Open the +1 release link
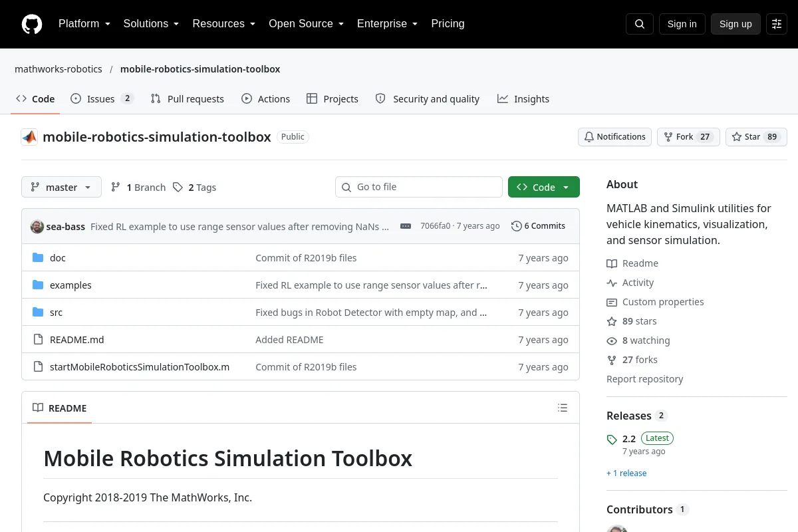Screen dimensions: 798x532 coord(626,473)
